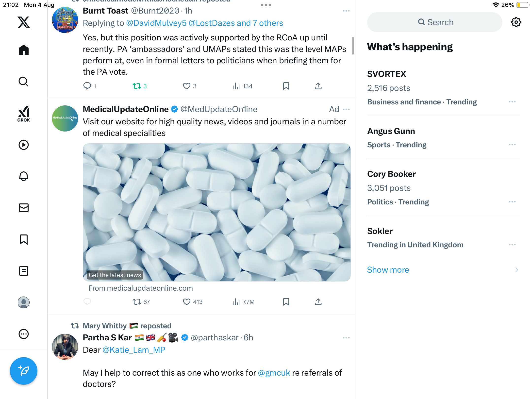Screen dimensions: 532x399
Task: Click the @DavidMulvey5 reply mention
Action: [156, 23]
